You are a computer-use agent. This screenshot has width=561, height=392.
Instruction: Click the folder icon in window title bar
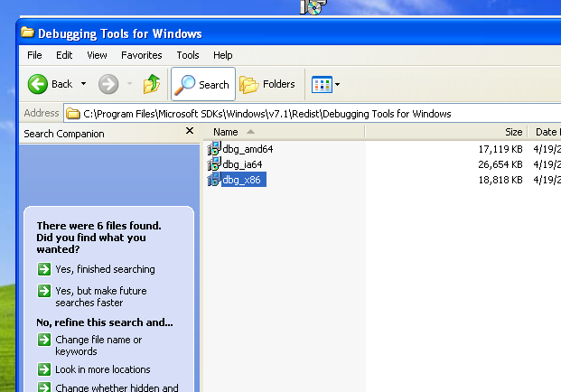pos(27,33)
